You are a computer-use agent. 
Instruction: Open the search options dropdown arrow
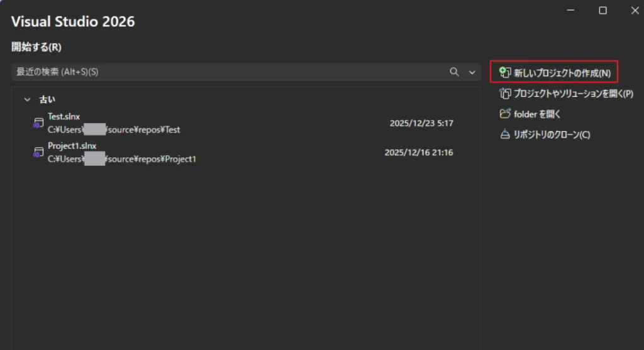(x=472, y=72)
